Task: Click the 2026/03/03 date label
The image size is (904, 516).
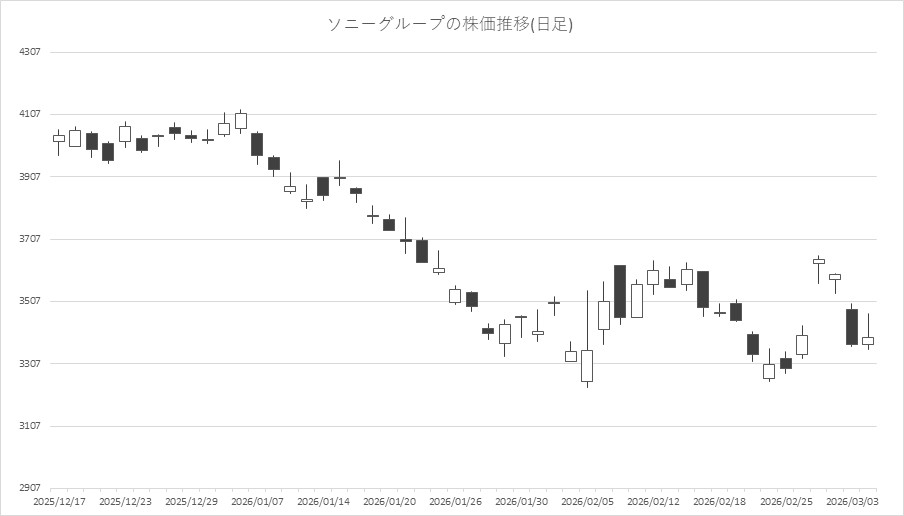Action: tap(852, 500)
